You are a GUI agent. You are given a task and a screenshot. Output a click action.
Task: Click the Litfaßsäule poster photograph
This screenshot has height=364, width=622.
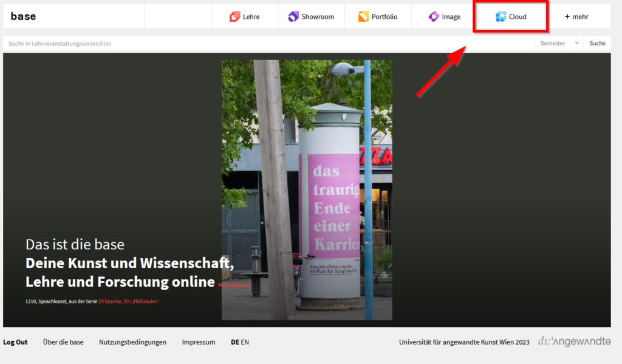pos(307,189)
